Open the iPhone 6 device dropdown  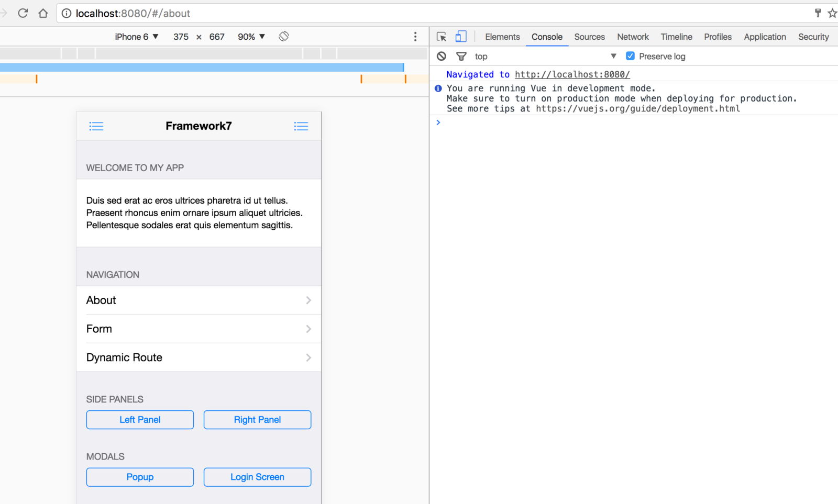tap(136, 37)
